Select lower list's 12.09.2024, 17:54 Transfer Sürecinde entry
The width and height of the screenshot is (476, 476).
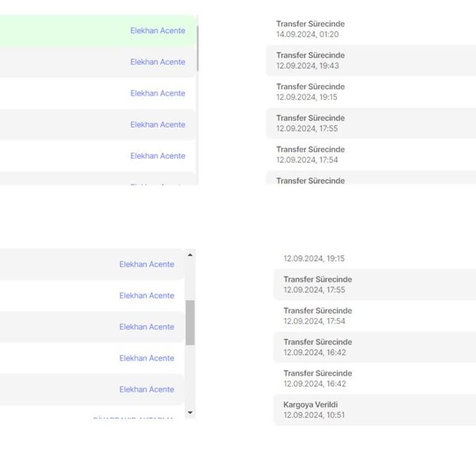coord(374,315)
